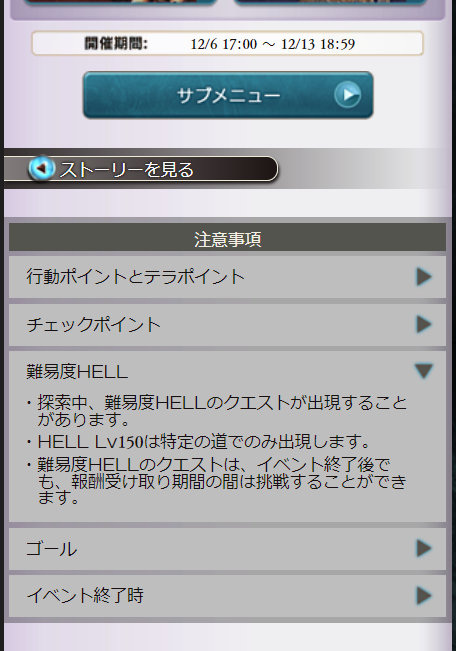Click the HELL Lv150 bullet text
Viewport: 456px width, 651px height.
[203, 442]
